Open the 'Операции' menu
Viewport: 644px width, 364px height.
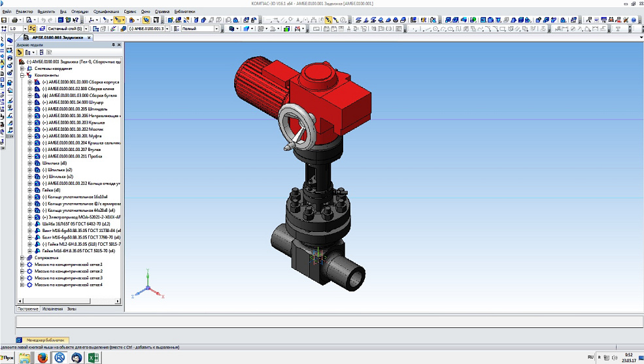pyautogui.click(x=79, y=12)
